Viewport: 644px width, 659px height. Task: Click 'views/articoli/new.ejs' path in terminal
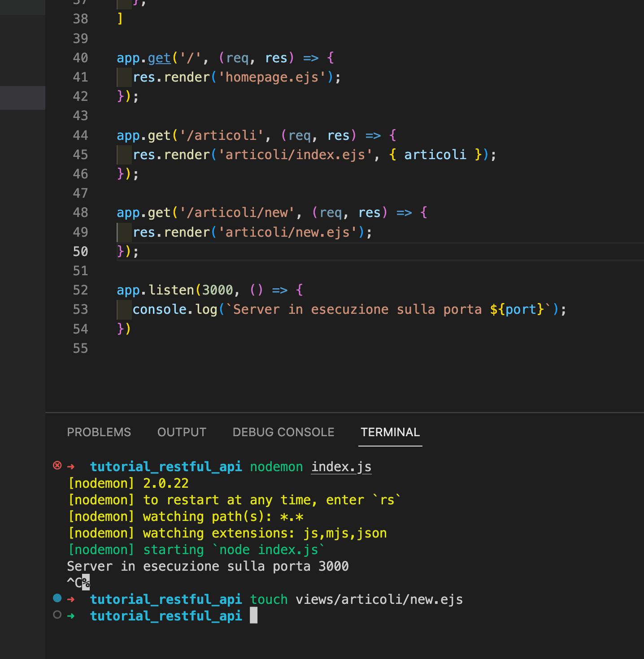tap(379, 599)
